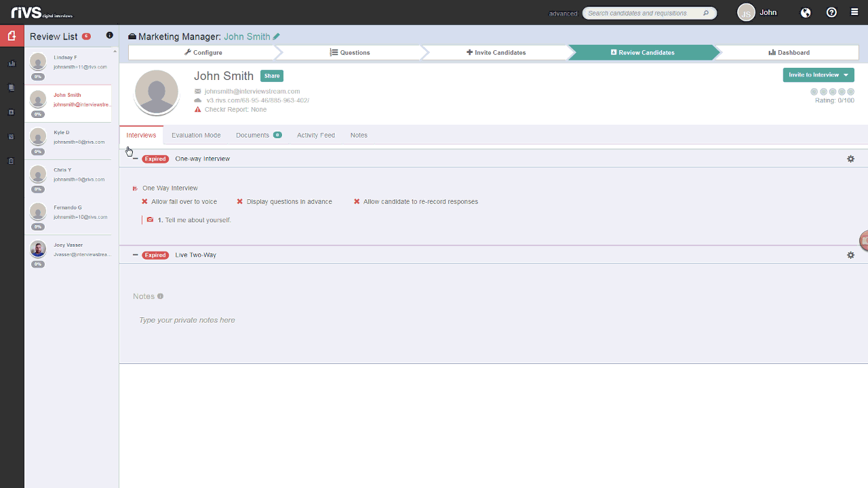Click the Expired badge on One-way Interview

pos(155,159)
